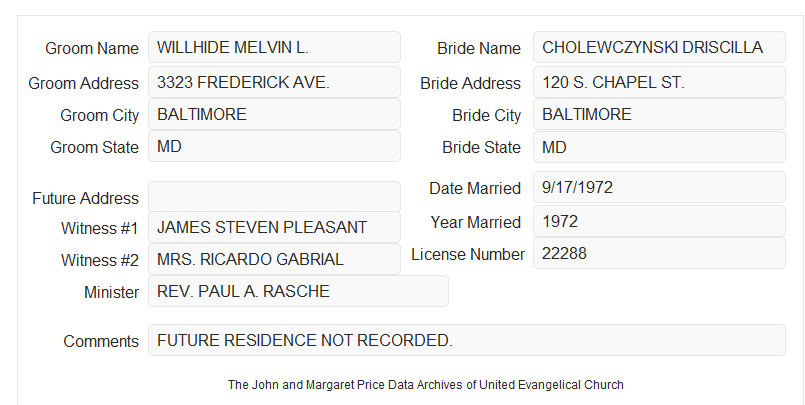
Task: Click the Comments label
Action: point(101,341)
